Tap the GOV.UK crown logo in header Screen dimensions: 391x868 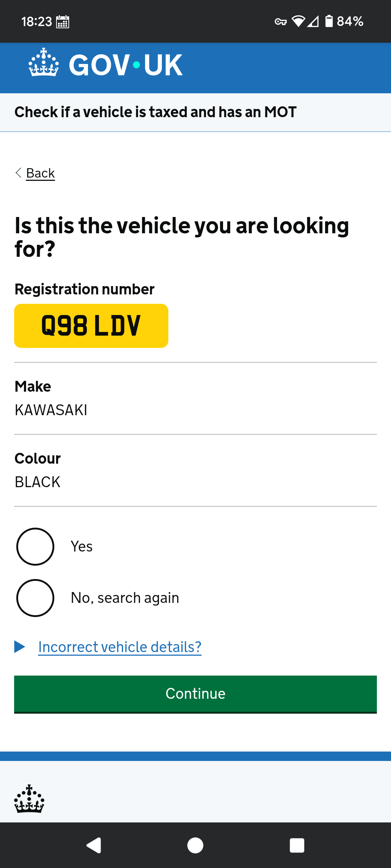44,62
